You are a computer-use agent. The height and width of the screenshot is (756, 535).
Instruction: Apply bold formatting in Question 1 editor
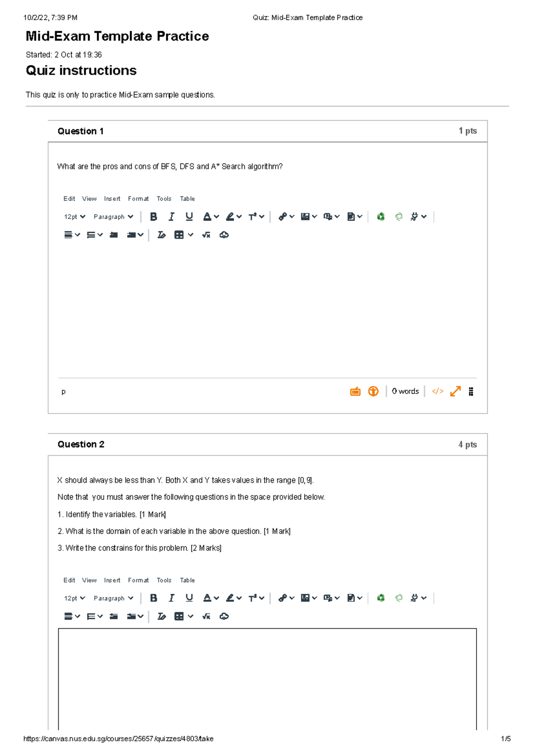click(154, 217)
